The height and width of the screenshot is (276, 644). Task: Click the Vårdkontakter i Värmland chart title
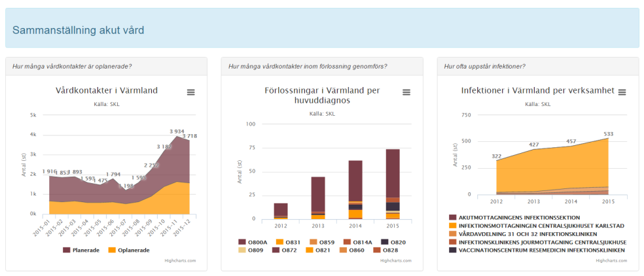pyautogui.click(x=107, y=90)
